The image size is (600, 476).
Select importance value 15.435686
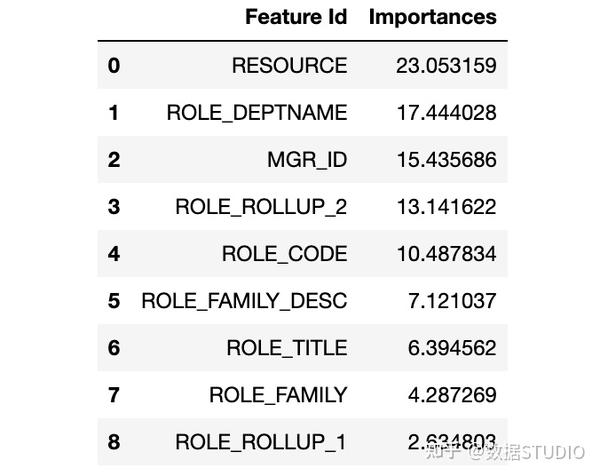point(447,160)
